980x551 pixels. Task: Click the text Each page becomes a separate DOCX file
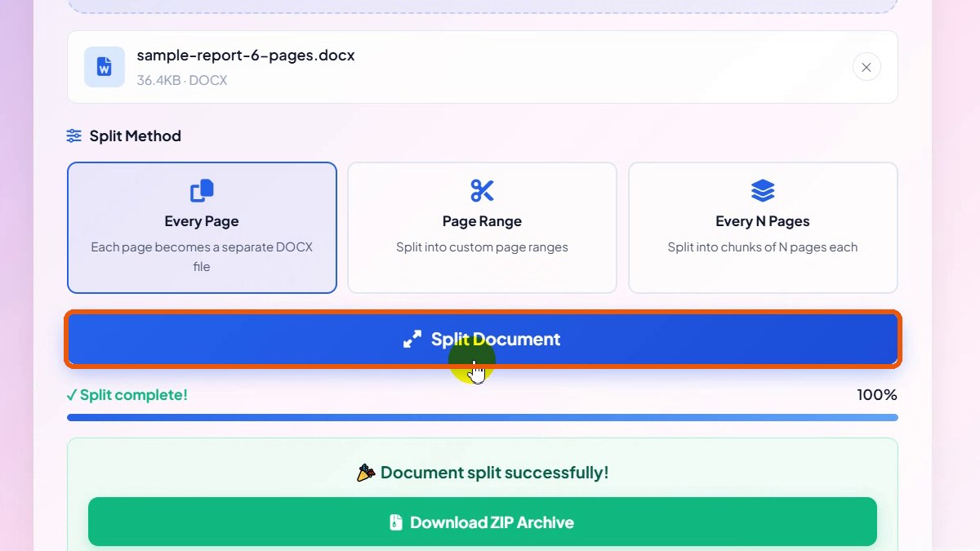202,257
